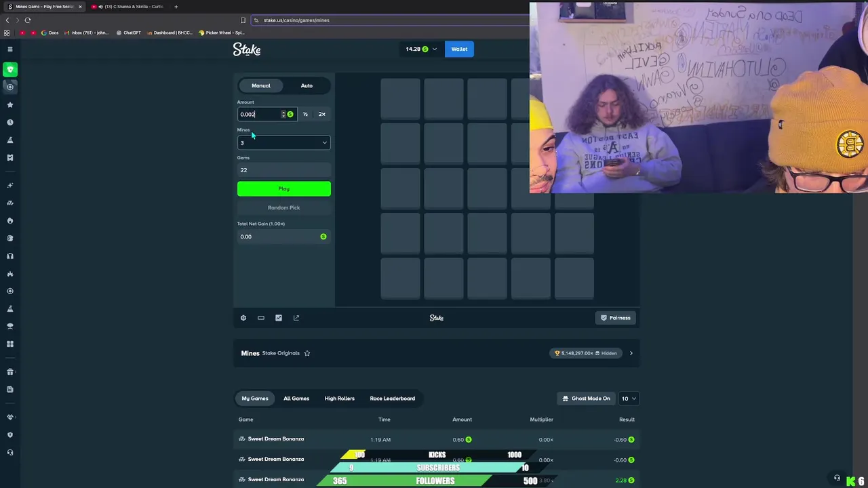
Task: Open the gift promotions sidebar icon
Action: [x=9, y=371]
